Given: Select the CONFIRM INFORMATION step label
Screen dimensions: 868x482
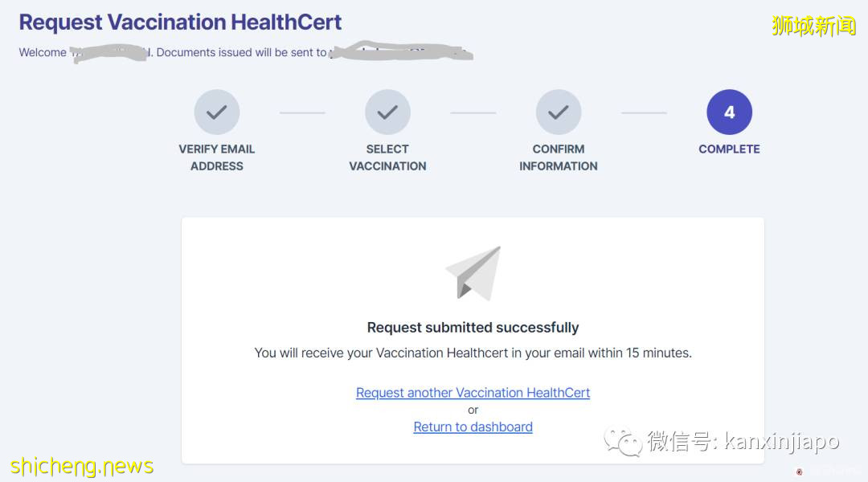Looking at the screenshot, I should point(559,157).
